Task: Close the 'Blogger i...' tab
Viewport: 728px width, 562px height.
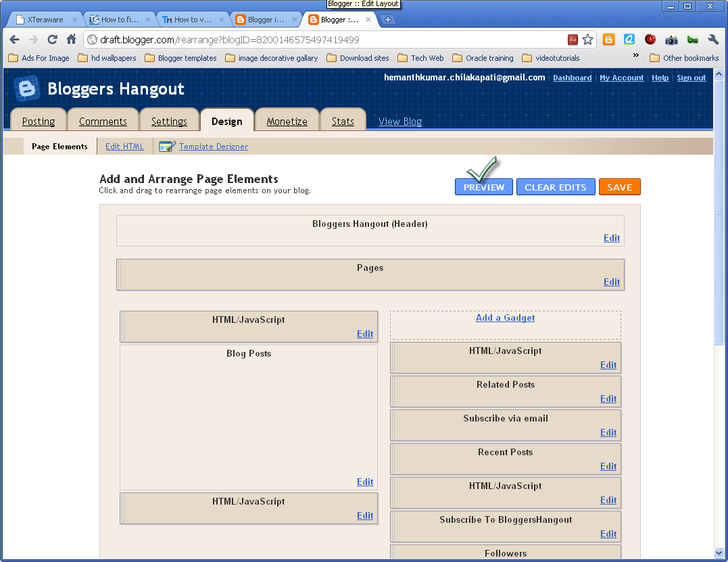Action: coord(294,20)
